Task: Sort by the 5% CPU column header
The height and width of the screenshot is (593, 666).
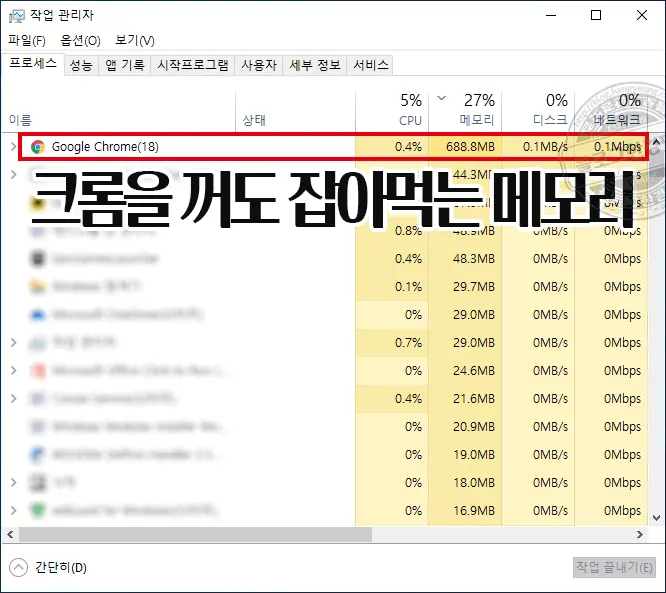Action: [392, 111]
